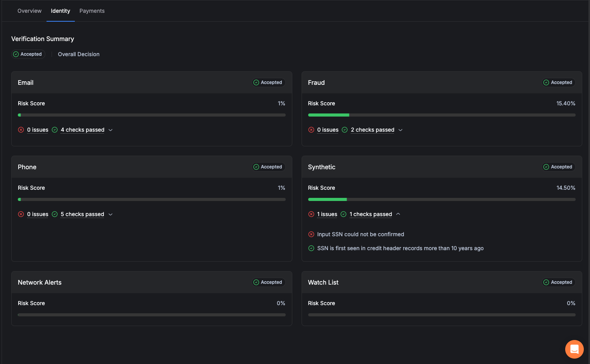
Task: Click the check icon beside the SSN credit header message
Action: coord(311,248)
